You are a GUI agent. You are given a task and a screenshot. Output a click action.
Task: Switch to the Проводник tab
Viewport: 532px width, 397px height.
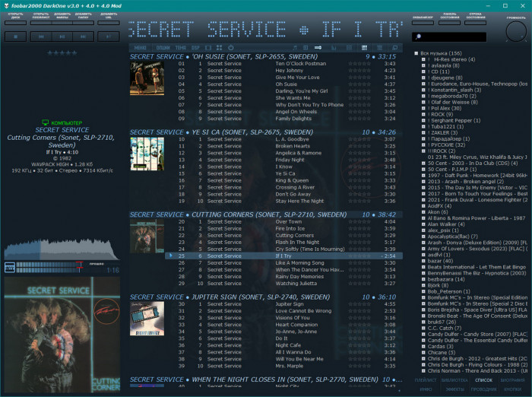pyautogui.click(x=483, y=389)
